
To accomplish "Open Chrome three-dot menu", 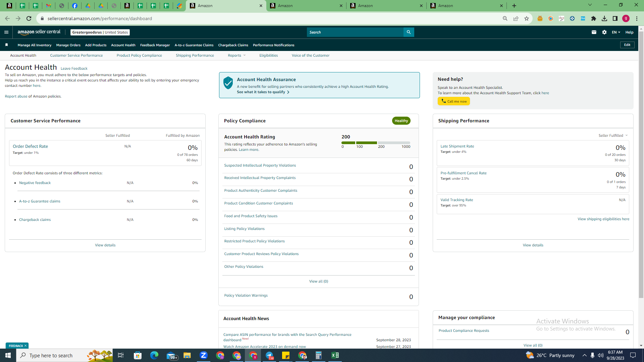I will pyautogui.click(x=637, y=18).
